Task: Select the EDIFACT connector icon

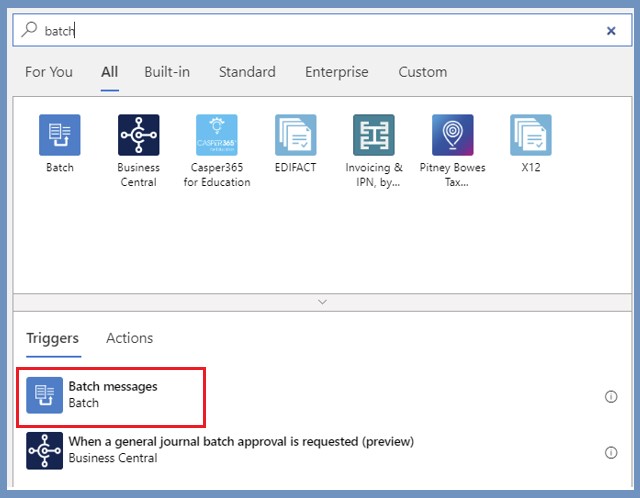Action: pos(296,135)
